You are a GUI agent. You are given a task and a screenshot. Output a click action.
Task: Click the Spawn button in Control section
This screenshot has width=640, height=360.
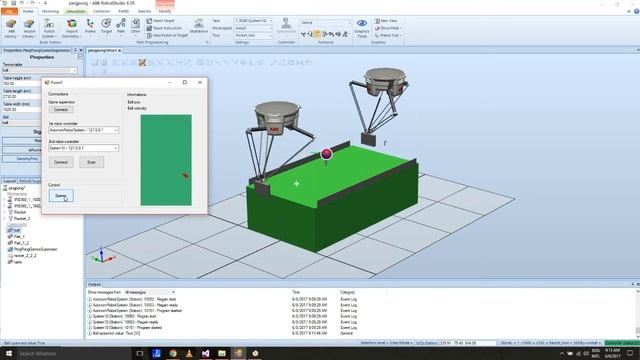tap(61, 196)
